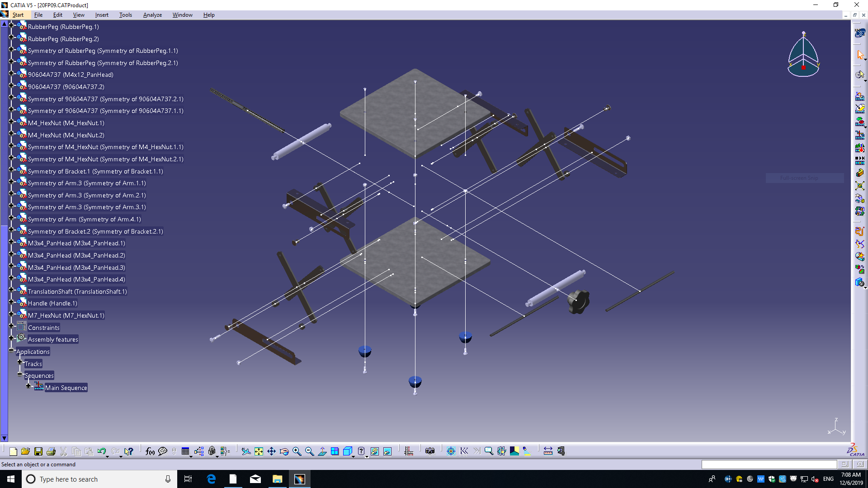868x488 pixels.
Task: Expand the Handle (Handle.1) tree node
Action: click(x=11, y=302)
